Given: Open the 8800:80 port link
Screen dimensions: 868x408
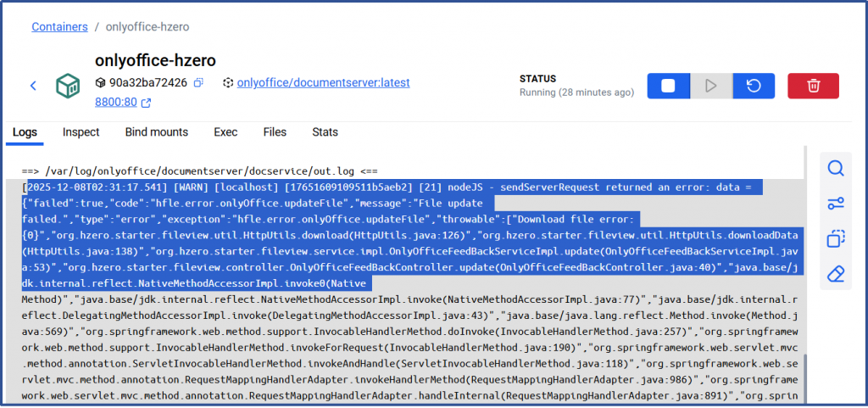Looking at the screenshot, I should (x=115, y=103).
